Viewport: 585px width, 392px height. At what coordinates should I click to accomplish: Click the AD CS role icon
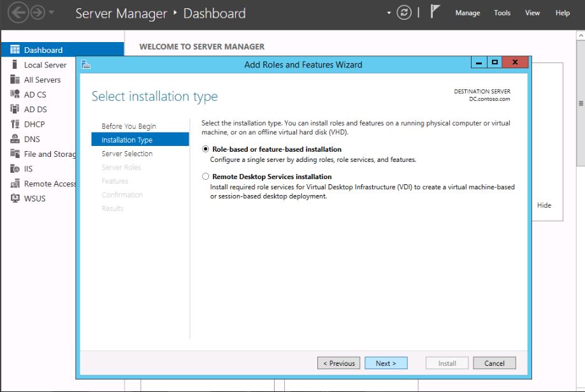click(x=15, y=94)
